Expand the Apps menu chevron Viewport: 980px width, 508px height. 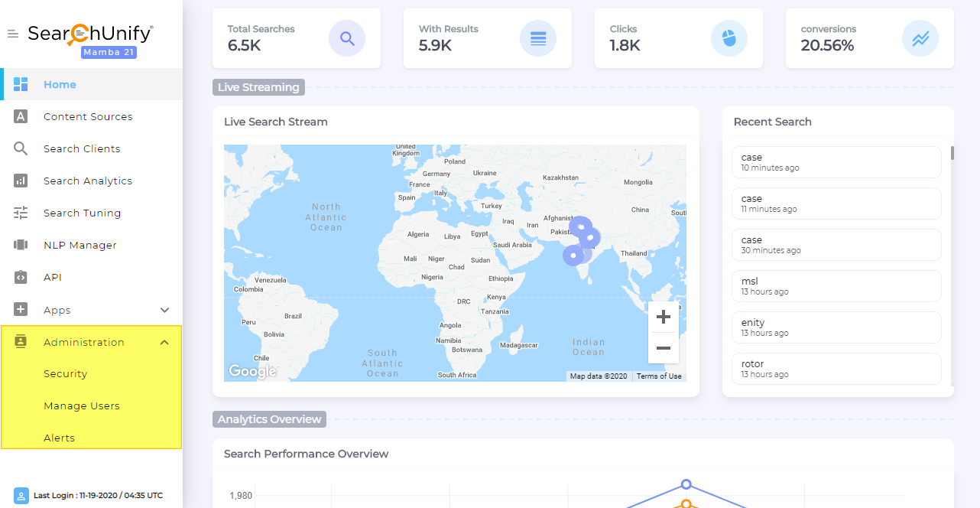164,310
